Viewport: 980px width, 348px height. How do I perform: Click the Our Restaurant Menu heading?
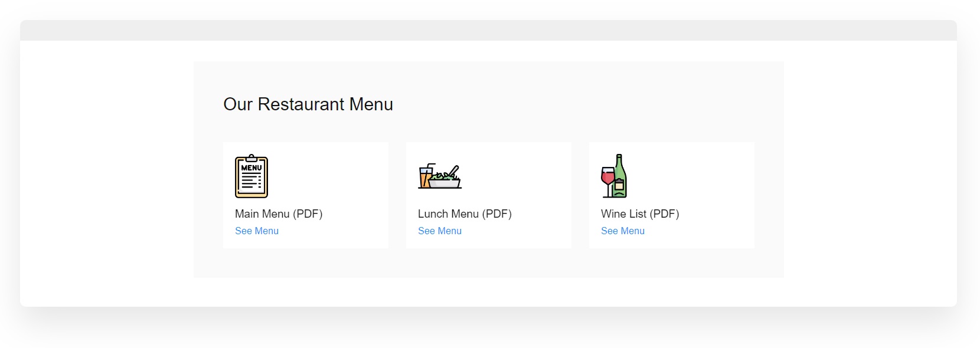(308, 104)
